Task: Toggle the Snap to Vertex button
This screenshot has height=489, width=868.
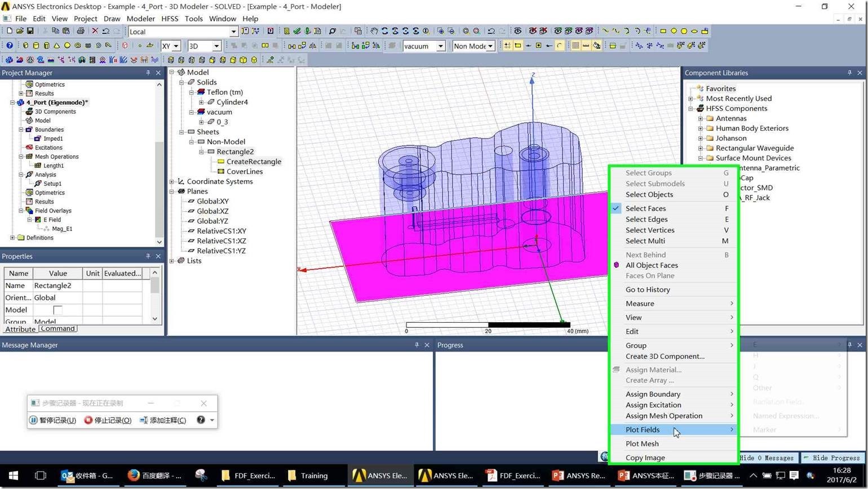Action: pos(518,46)
